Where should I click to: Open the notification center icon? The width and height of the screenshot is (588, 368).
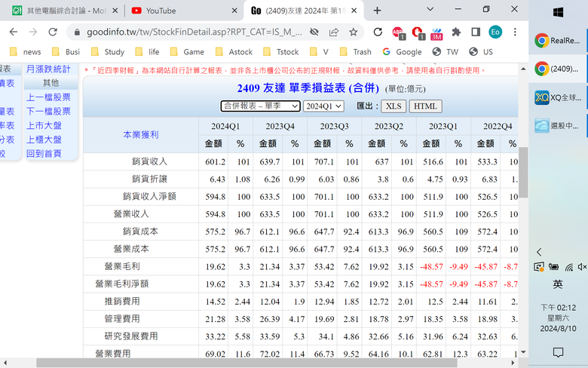pyautogui.click(x=558, y=352)
